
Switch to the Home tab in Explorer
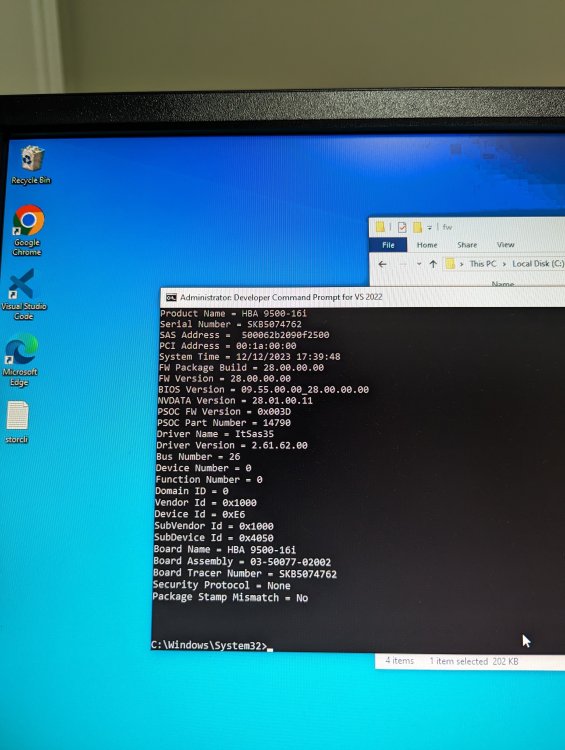pyautogui.click(x=427, y=245)
